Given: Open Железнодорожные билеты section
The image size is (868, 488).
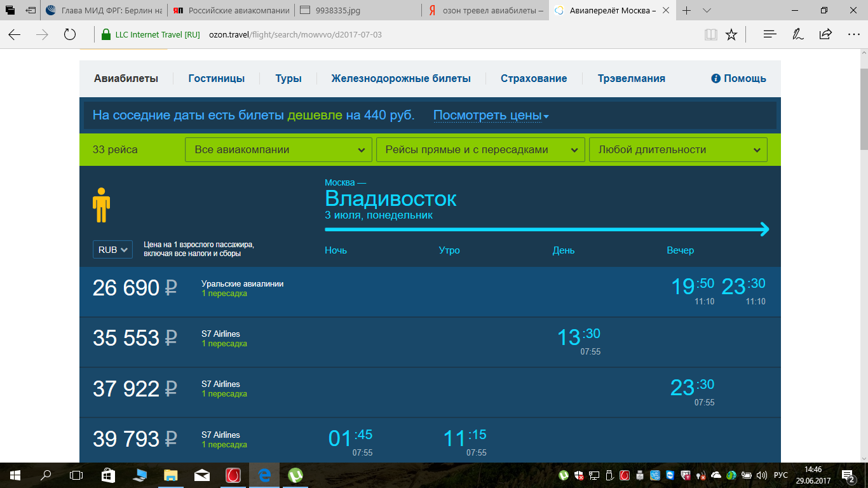Looking at the screenshot, I should pyautogui.click(x=401, y=79).
